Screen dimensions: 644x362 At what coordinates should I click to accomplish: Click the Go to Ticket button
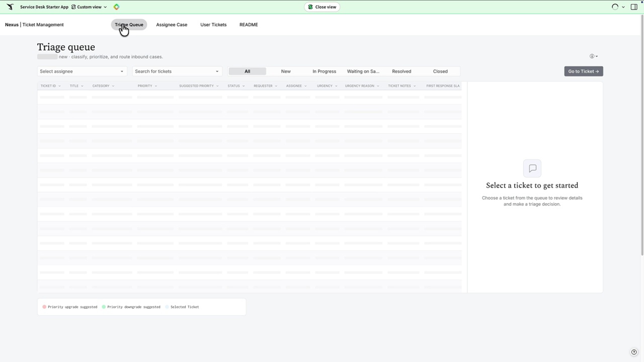pyautogui.click(x=583, y=71)
